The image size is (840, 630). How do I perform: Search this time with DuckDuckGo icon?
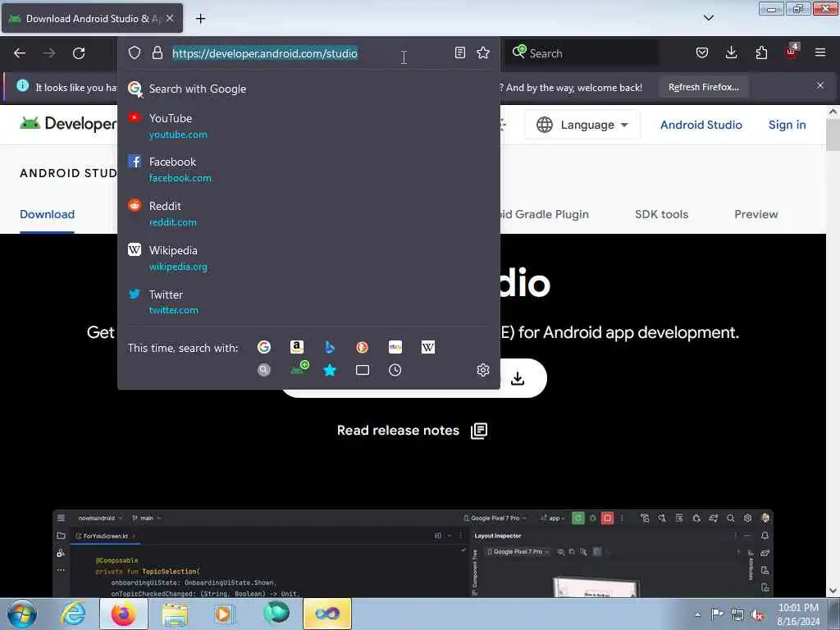(362, 347)
